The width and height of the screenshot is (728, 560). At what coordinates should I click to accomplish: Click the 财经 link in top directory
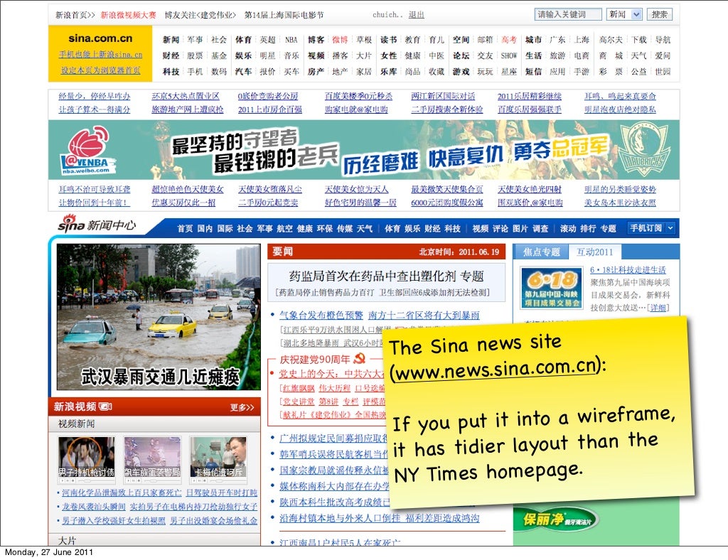171,55
